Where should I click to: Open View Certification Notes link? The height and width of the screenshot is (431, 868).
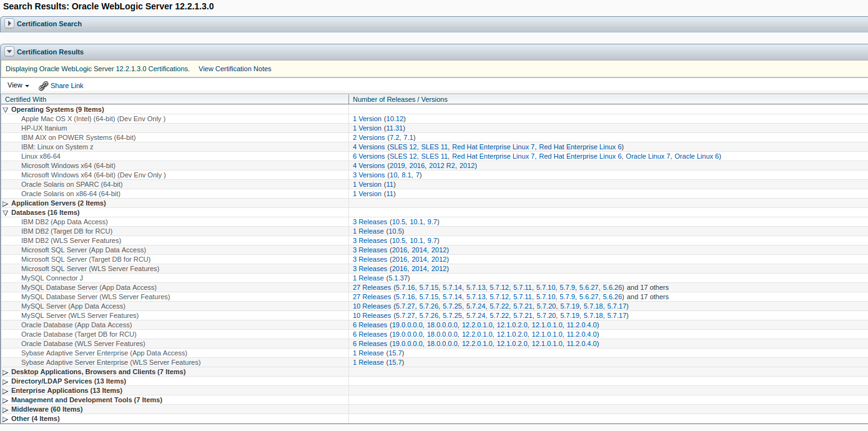click(235, 69)
